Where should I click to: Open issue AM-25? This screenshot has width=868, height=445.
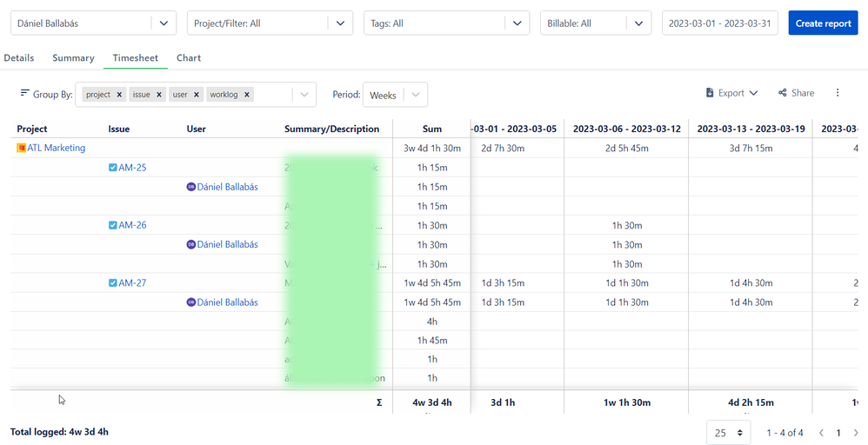point(132,167)
